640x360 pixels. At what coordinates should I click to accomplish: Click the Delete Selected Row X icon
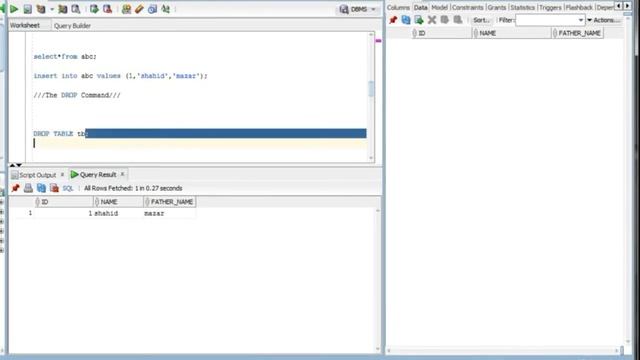tap(432, 20)
